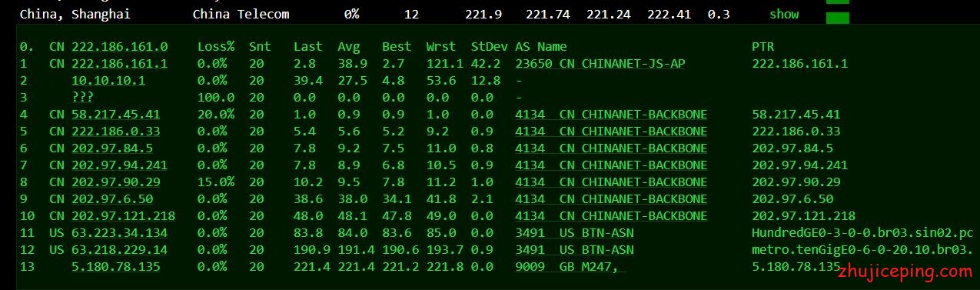Open IP link 202.97.84.5
Image resolution: width=980 pixels, height=290 pixels.
tap(111, 148)
